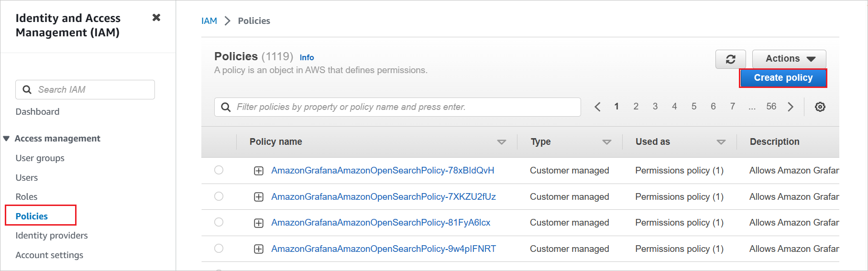Expand policy row ending in 9w4pIFNRT
The width and height of the screenshot is (868, 271).
click(259, 249)
